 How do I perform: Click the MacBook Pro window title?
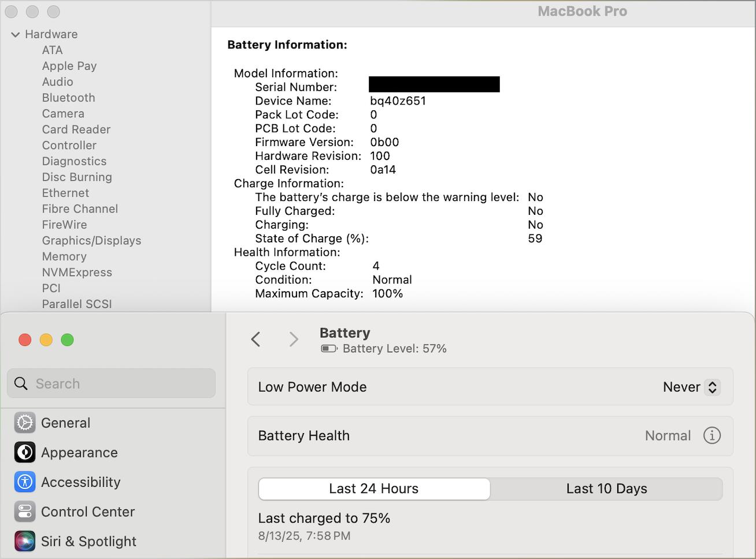(582, 12)
